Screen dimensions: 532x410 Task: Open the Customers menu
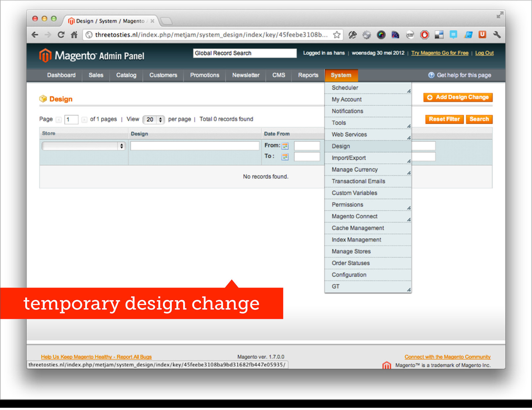(163, 75)
